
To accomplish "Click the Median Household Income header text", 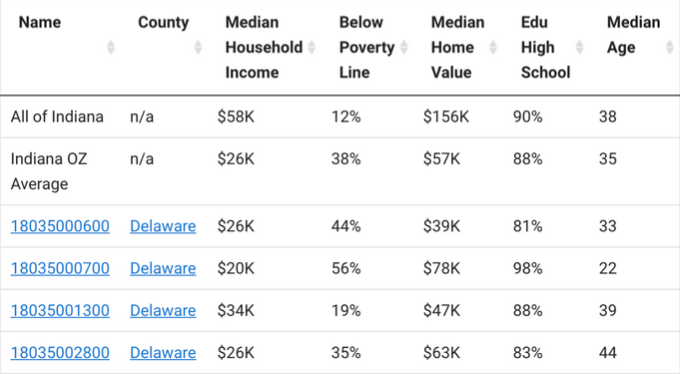I will click(264, 47).
